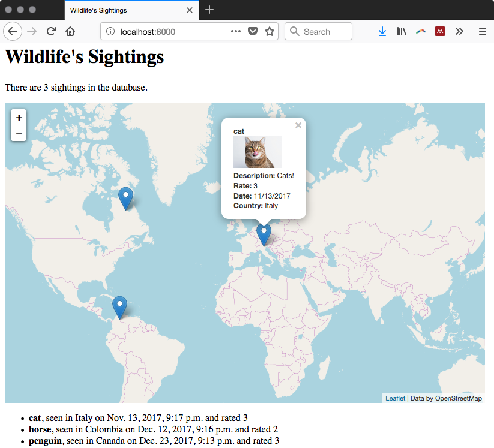The image size is (494, 448).
Task: Zoom in on the map
Action: click(19, 118)
